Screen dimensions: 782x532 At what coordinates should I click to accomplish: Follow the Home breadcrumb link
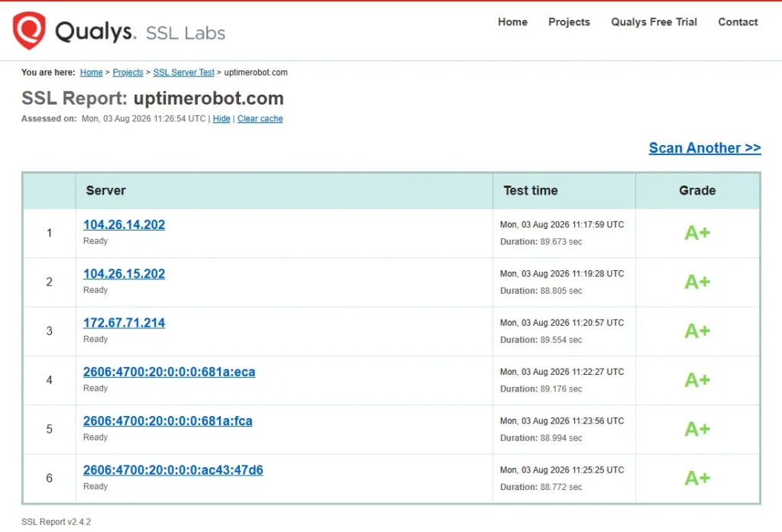click(x=92, y=73)
